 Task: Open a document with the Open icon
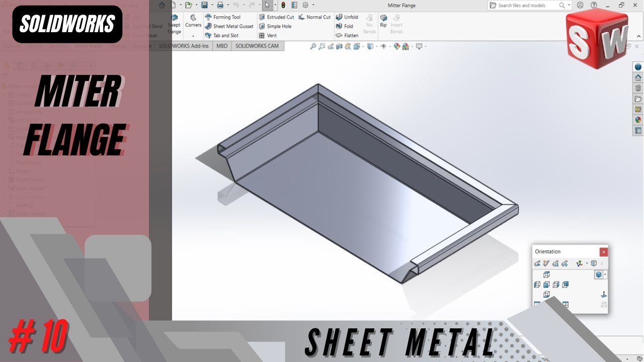(x=188, y=5)
